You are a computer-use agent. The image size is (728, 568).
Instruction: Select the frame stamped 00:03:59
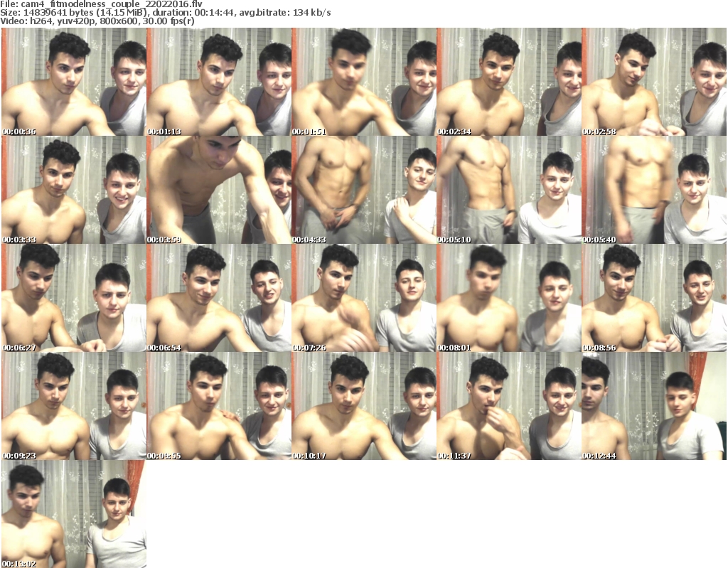pyautogui.click(x=219, y=190)
